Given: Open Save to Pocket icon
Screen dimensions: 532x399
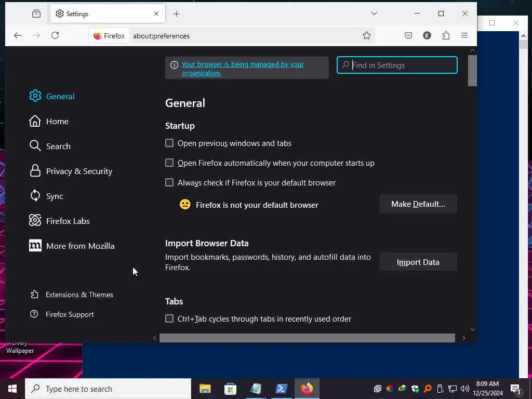Looking at the screenshot, I should pyautogui.click(x=408, y=35).
